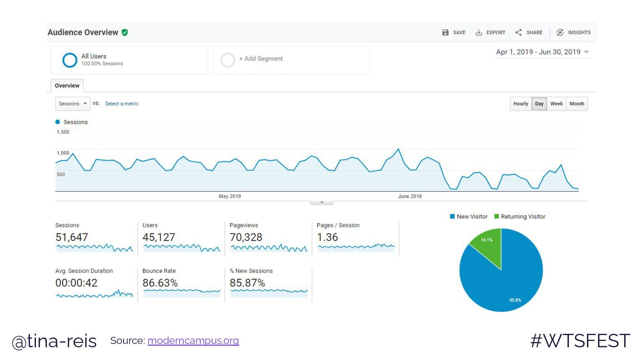Click the green verified shield icon

[x=125, y=33]
